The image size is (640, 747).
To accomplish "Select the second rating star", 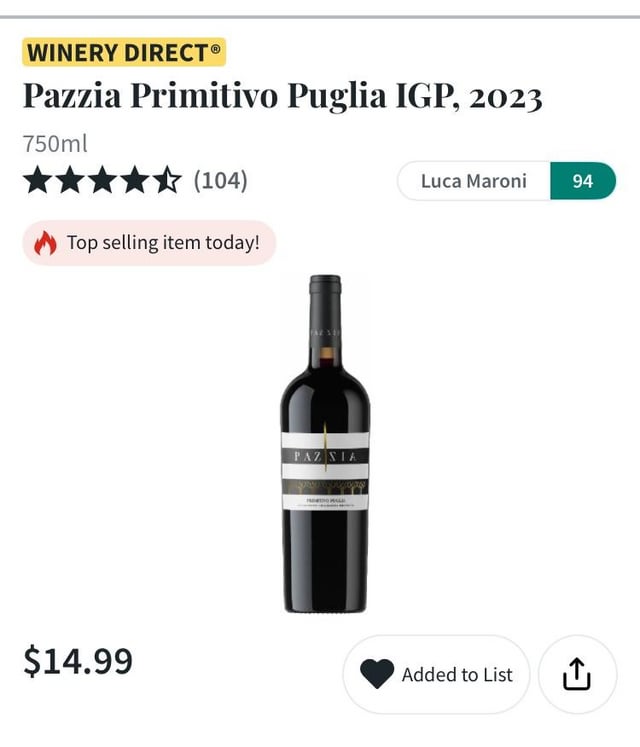I will pos(70,181).
